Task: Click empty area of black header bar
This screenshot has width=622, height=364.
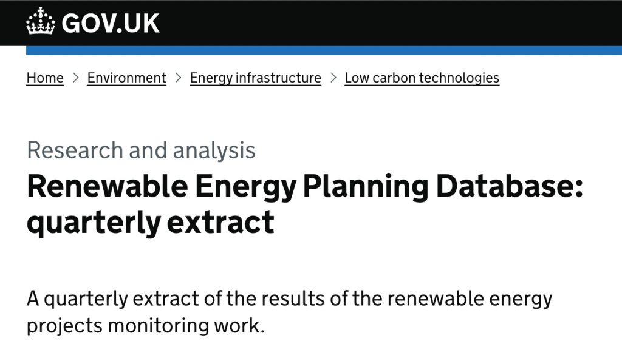Action: [x=389, y=23]
